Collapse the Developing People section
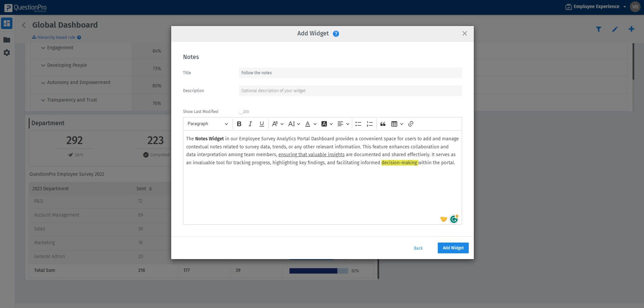 43,65
